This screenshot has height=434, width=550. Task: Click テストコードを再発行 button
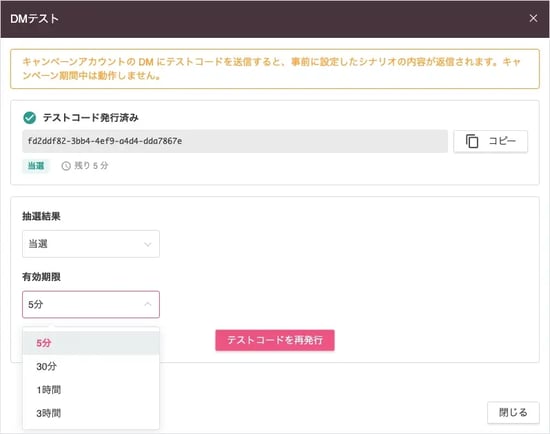(275, 340)
